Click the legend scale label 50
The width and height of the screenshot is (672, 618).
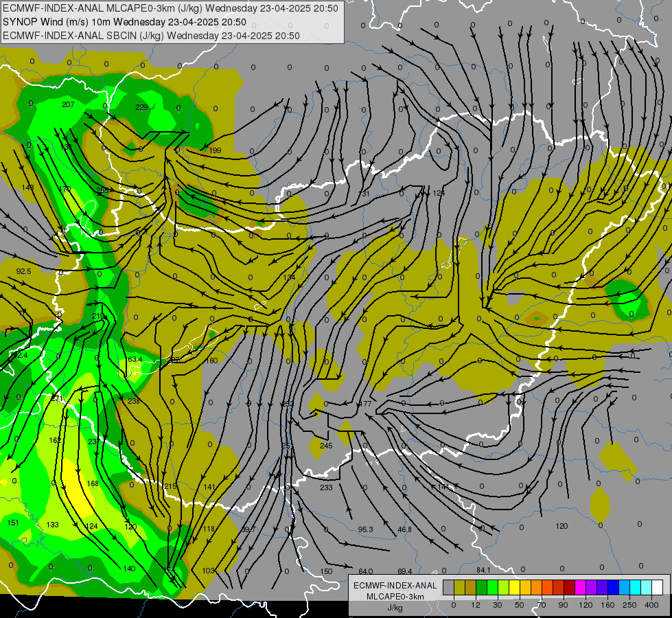click(520, 605)
